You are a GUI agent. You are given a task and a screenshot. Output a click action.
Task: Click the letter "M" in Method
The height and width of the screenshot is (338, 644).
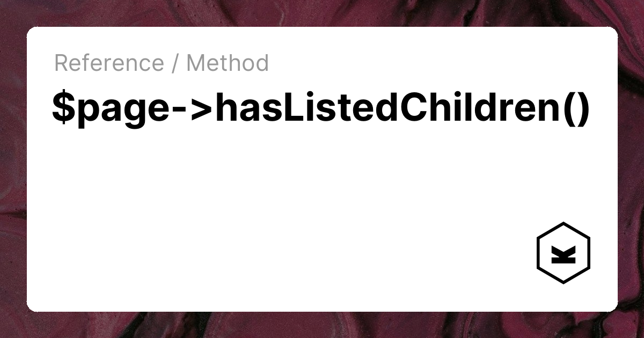click(x=196, y=63)
